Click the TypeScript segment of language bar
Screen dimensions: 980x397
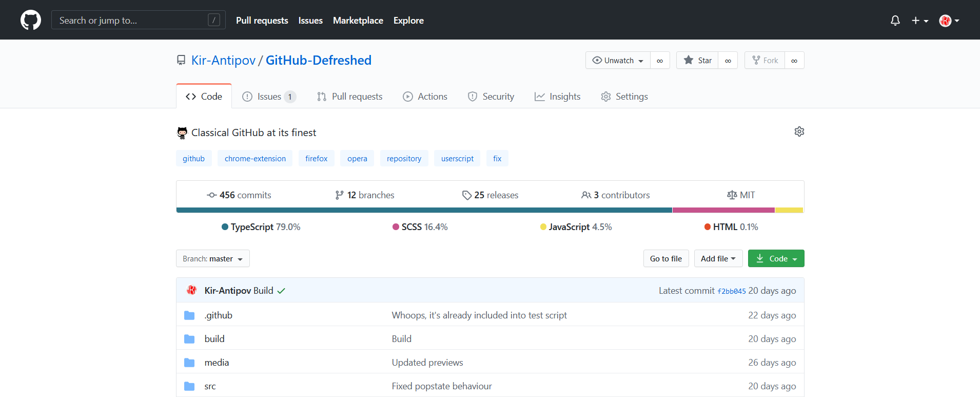coord(424,210)
